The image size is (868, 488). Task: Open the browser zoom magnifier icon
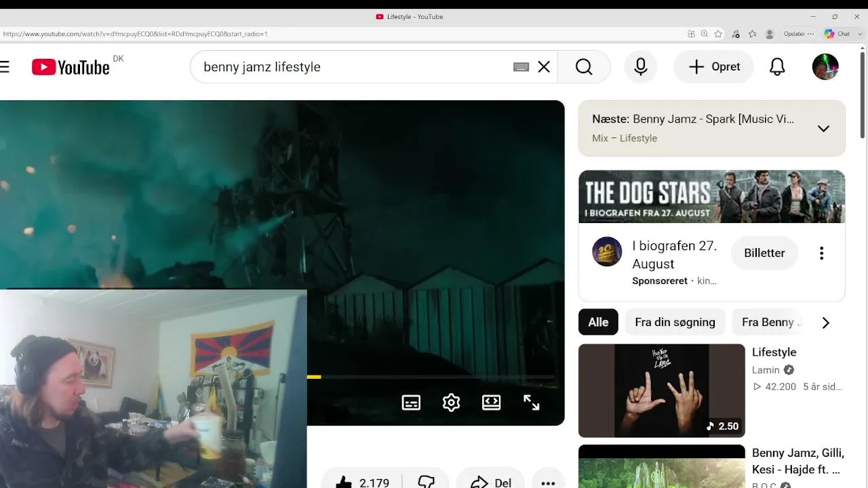(x=705, y=34)
